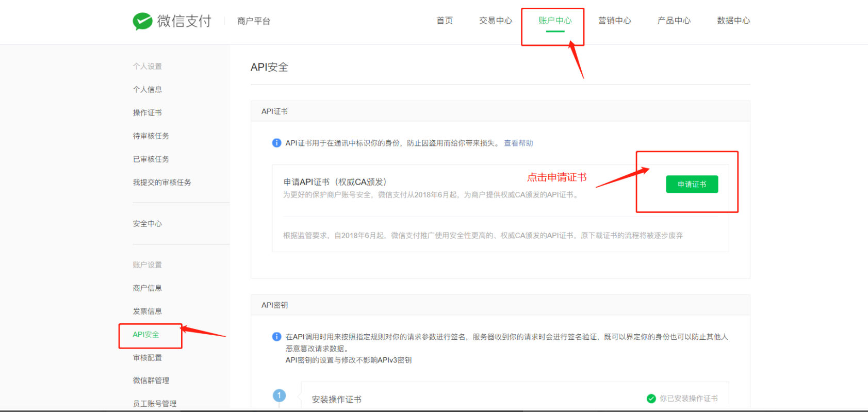868x412 pixels.
Task: Open 员工账号管理 sidebar item
Action: pos(155,403)
